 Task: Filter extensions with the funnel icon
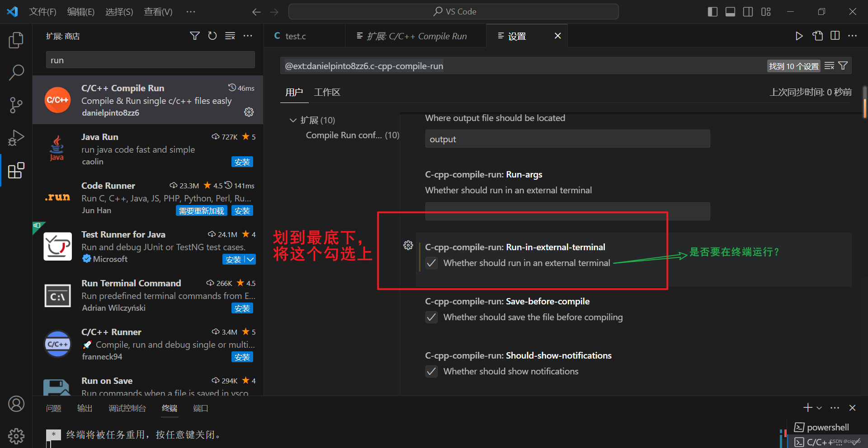coord(195,36)
